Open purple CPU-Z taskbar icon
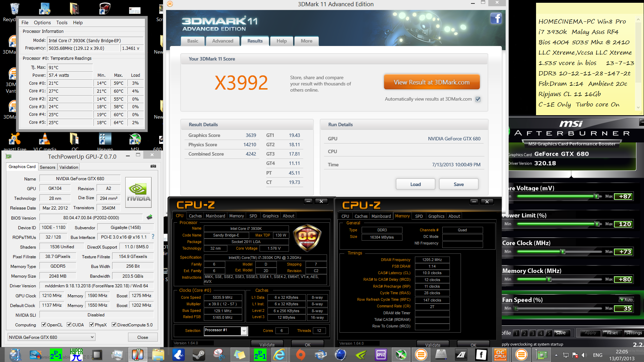This screenshot has height=362, width=644. (x=381, y=355)
